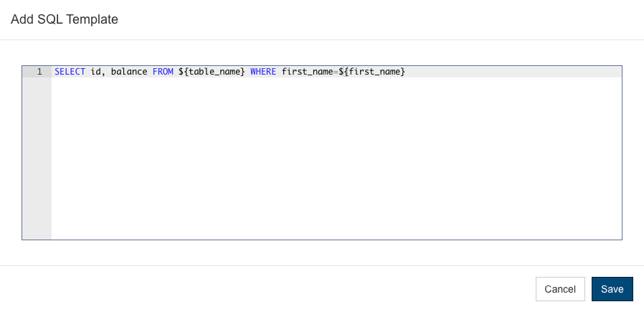Click the word balance in the query
Viewport: 644px width, 312px height.
(129, 72)
